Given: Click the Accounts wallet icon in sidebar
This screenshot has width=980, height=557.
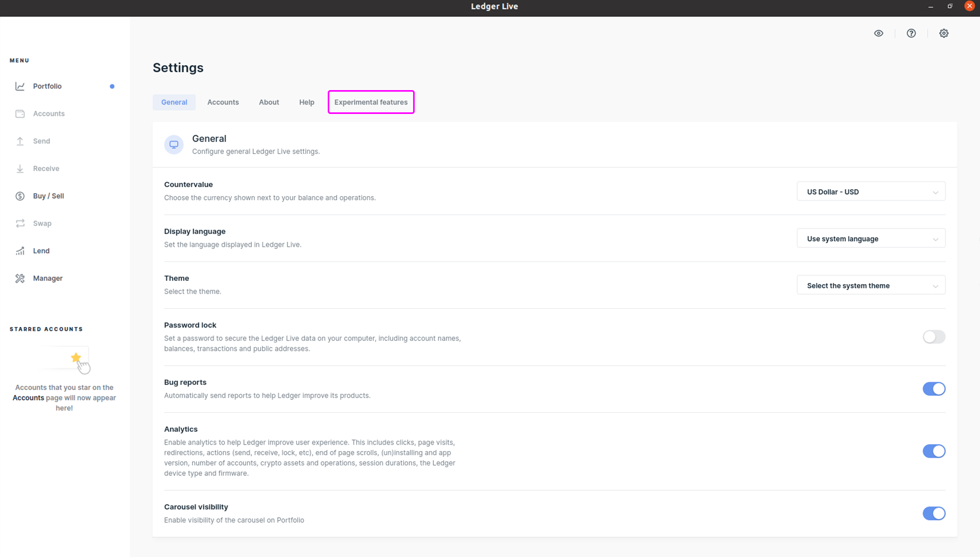Looking at the screenshot, I should click(x=20, y=114).
